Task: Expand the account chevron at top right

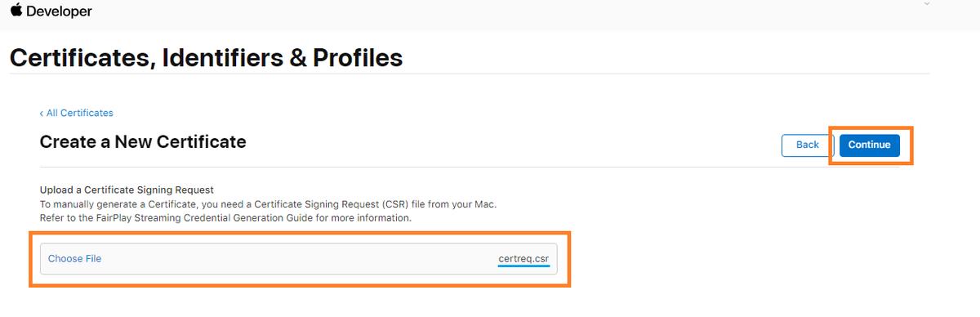Action: 925,4
